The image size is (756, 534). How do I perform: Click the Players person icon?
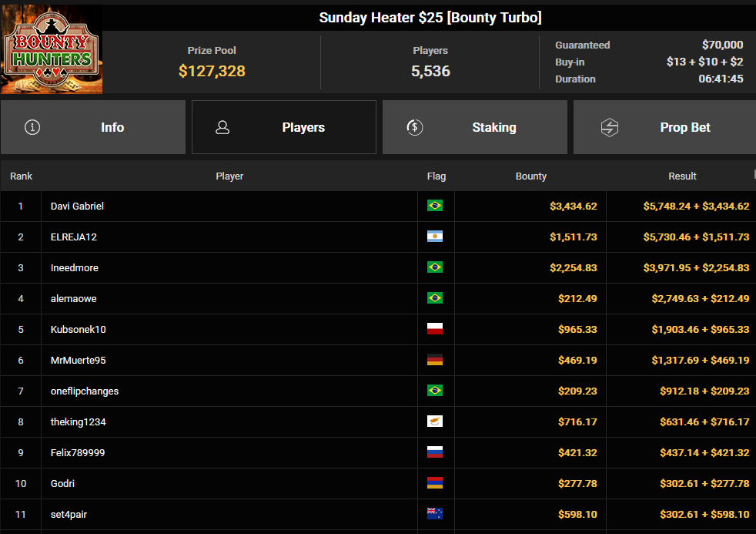pyautogui.click(x=222, y=127)
